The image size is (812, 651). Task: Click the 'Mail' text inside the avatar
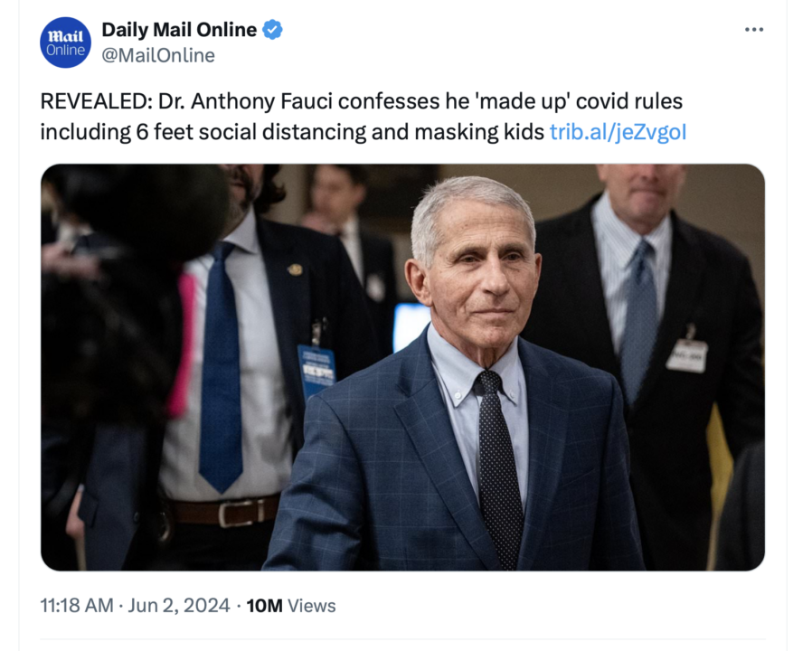tap(65, 35)
